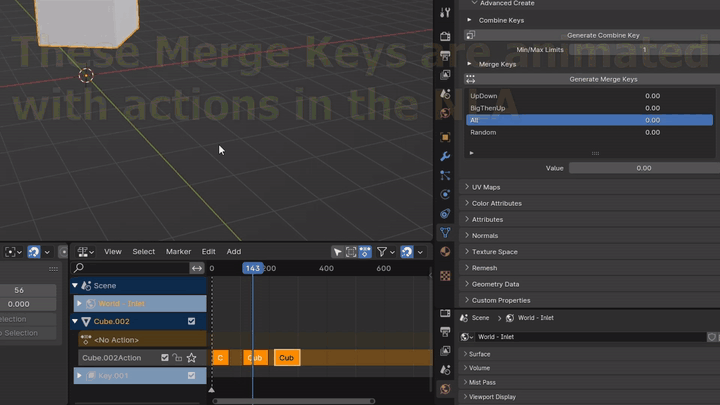Viewport: 720px width, 405px height.
Task: Open NLA editor type selector
Action: (85, 252)
